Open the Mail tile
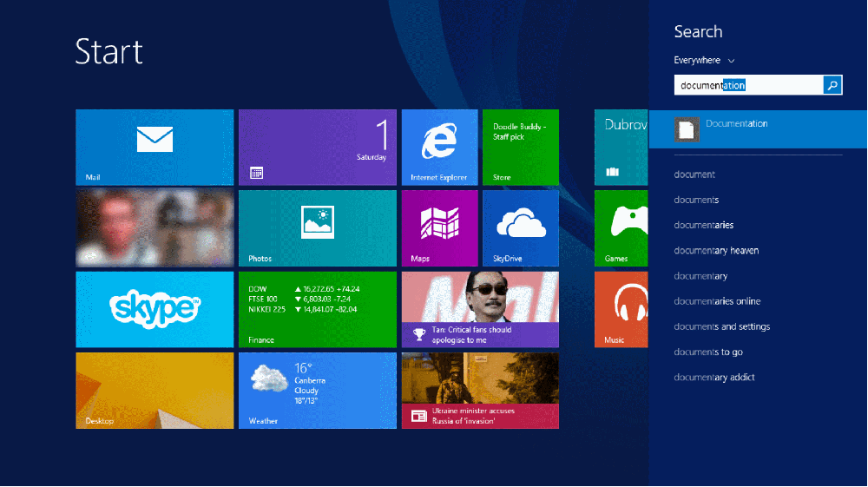The image size is (868, 487). [x=155, y=148]
